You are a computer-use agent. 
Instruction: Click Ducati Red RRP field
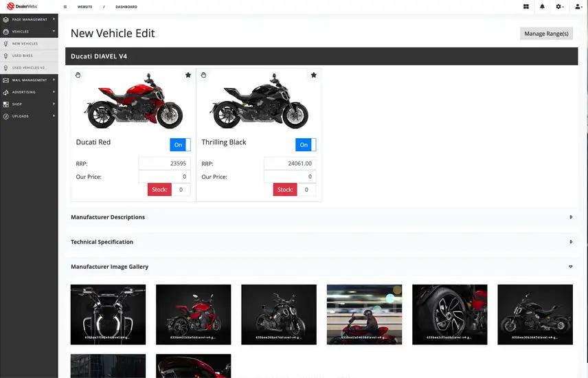tap(165, 164)
